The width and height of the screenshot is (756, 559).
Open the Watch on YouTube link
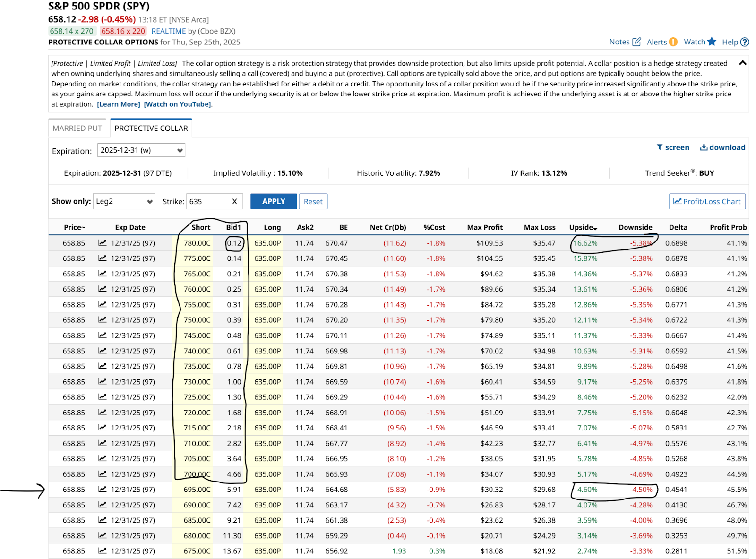177,104
